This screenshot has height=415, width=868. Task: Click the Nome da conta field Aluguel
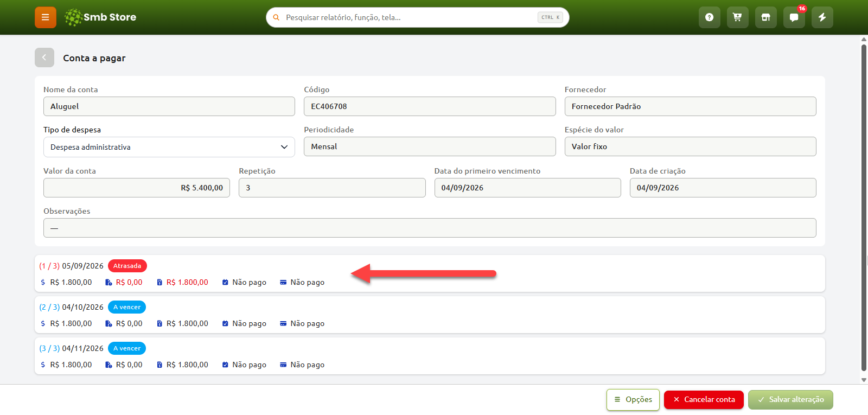click(169, 106)
